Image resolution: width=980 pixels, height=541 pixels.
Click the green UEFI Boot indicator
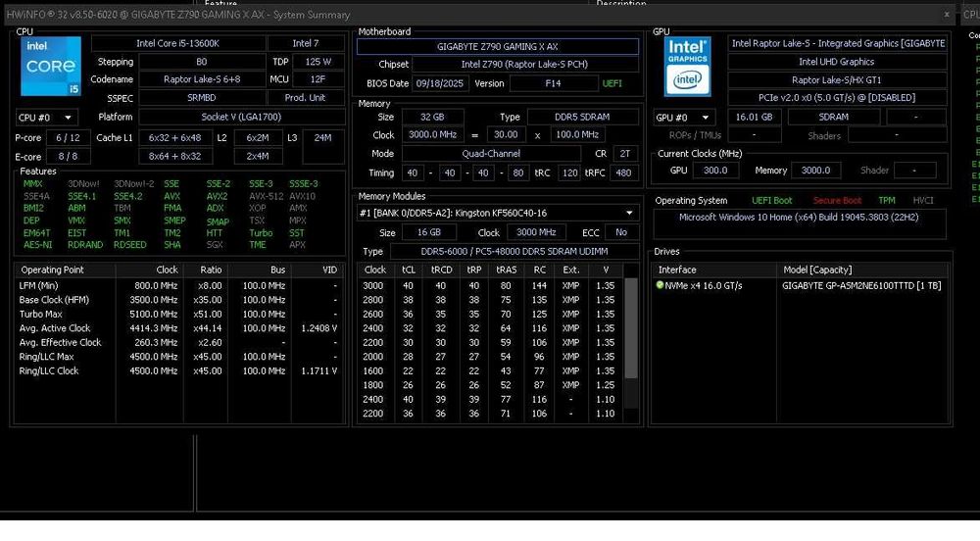[772, 201]
